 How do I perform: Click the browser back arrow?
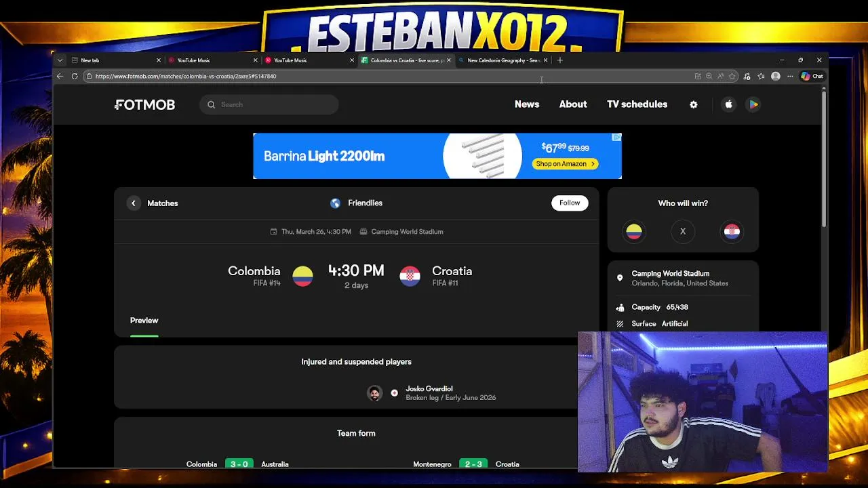point(60,76)
